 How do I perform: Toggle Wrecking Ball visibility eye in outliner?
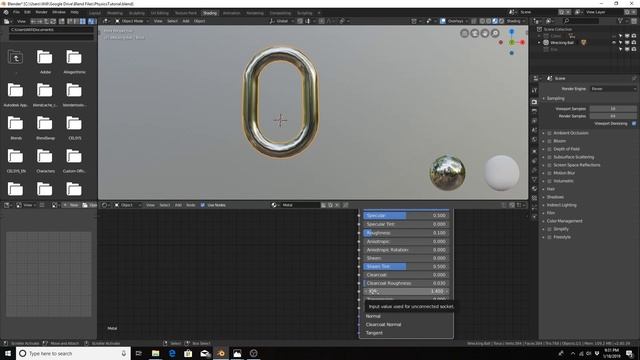[x=614, y=42]
